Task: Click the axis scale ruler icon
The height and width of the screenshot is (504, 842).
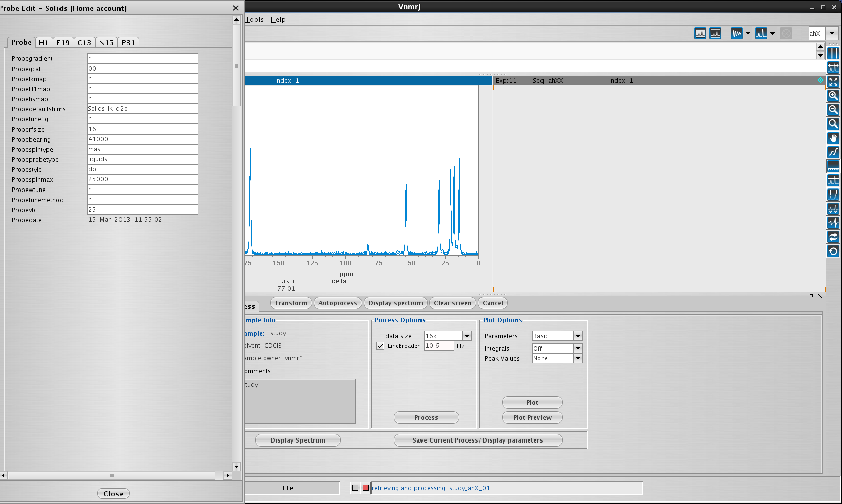Action: coord(833,166)
